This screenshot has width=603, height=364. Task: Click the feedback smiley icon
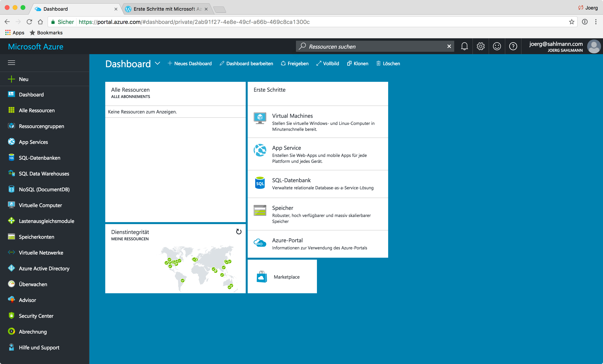[497, 46]
